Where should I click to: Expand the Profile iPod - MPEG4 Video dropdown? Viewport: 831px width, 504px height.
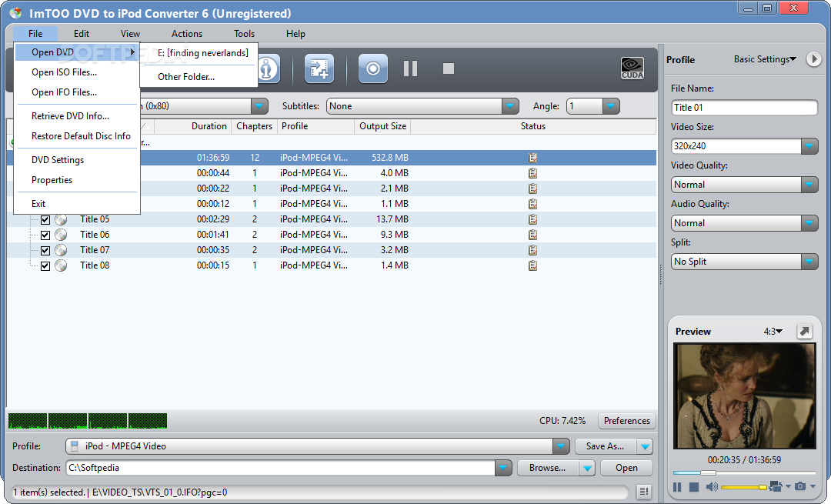[561, 446]
